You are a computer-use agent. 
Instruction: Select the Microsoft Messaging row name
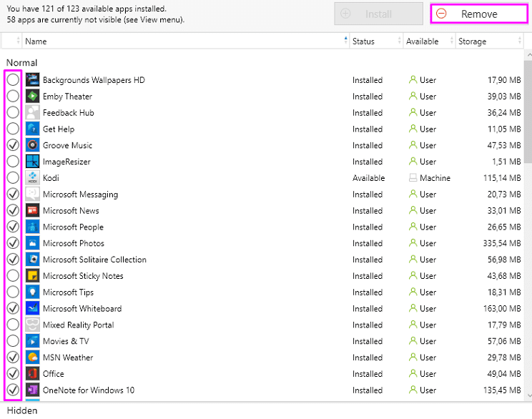click(x=80, y=194)
